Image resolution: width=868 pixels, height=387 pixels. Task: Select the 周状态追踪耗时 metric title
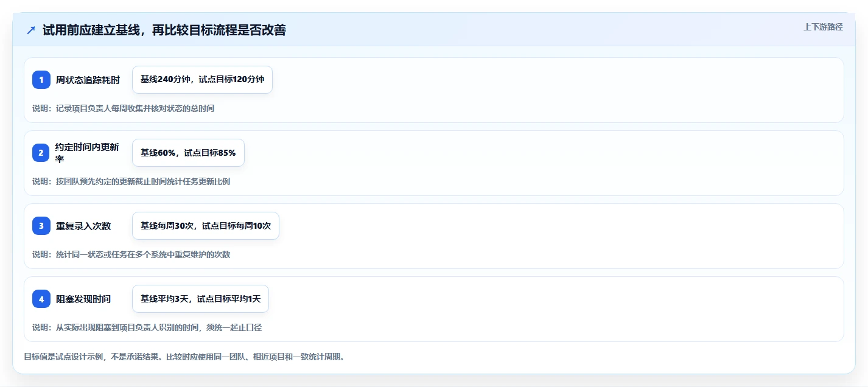click(88, 80)
